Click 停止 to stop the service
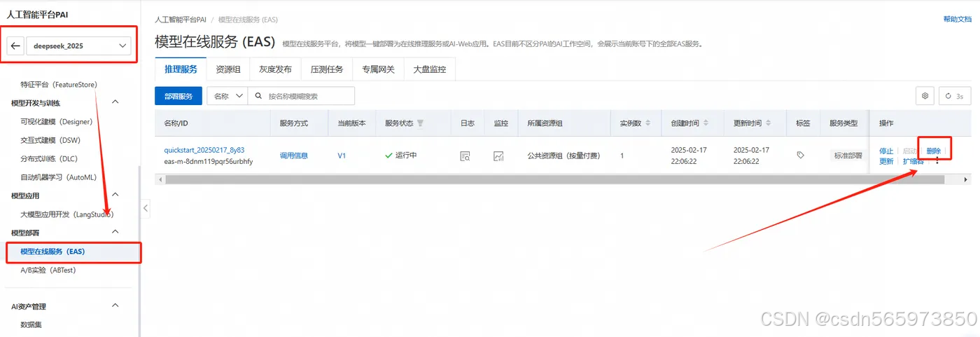 point(886,151)
